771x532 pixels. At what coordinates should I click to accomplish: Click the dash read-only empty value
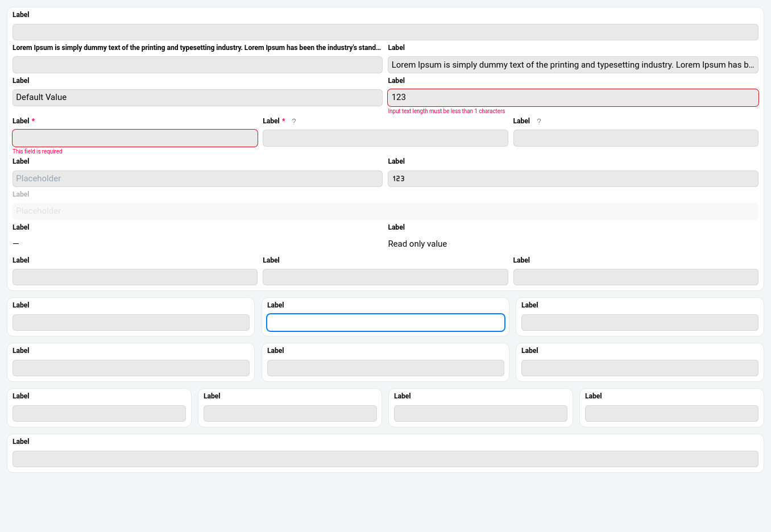[16, 244]
